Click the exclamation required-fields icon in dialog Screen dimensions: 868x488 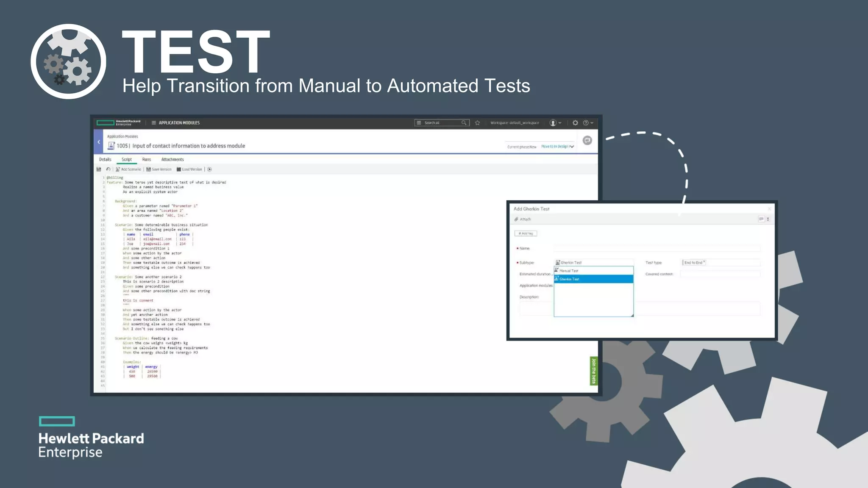(768, 219)
